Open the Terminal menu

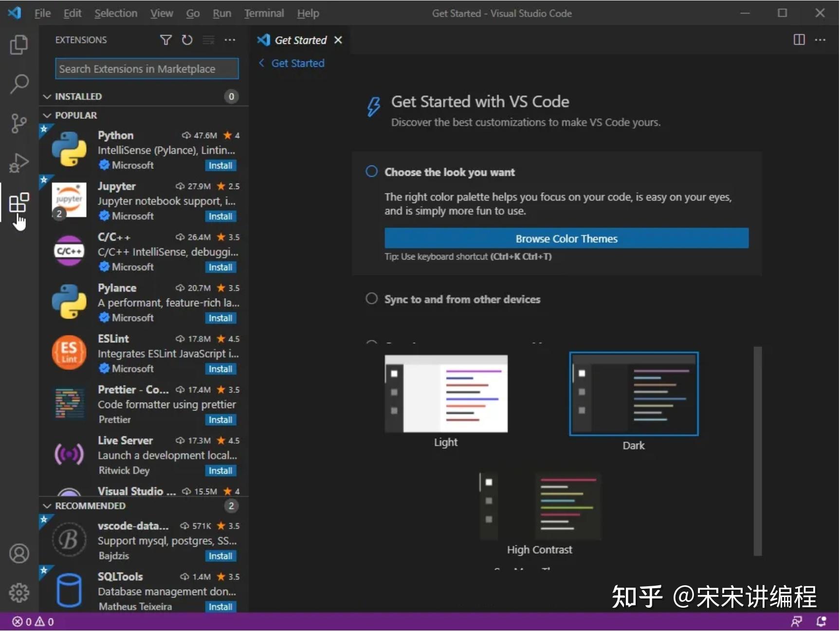coord(264,13)
